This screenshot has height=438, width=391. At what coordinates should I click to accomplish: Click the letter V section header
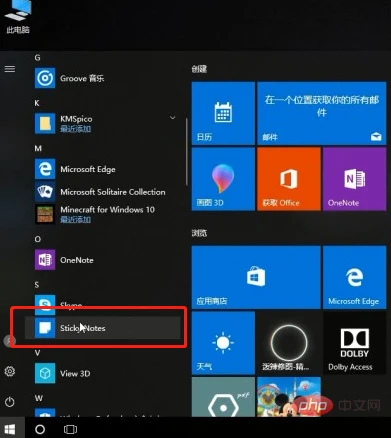point(37,353)
